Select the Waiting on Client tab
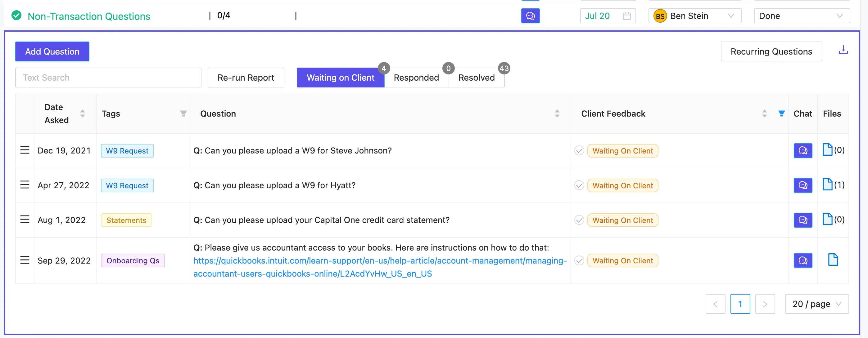Image resolution: width=868 pixels, height=338 pixels. [340, 78]
